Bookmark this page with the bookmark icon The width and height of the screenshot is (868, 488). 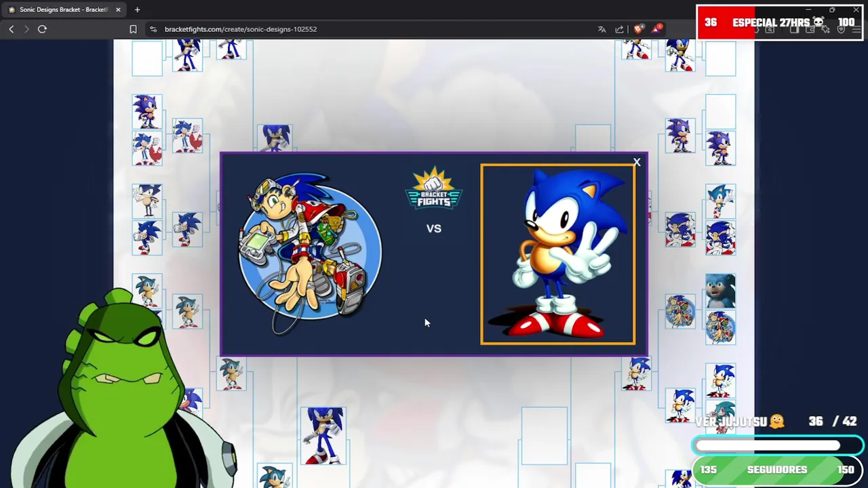click(133, 29)
